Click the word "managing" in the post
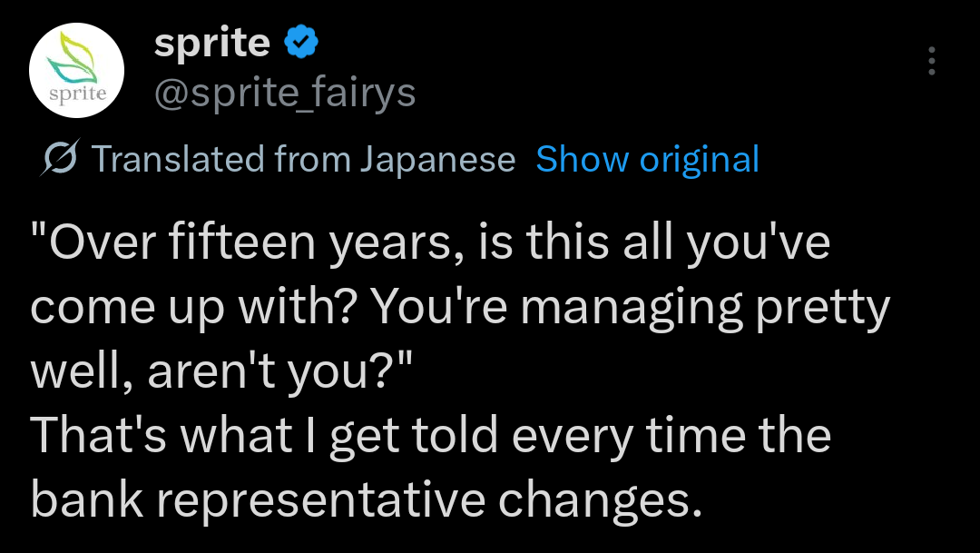 click(627, 309)
